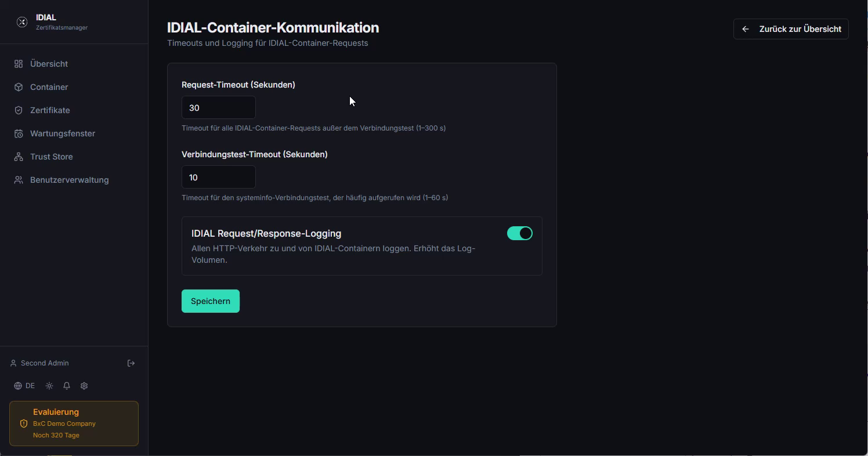Click the user icon beside Second Admin
This screenshot has width=868, height=456.
pos(13,363)
